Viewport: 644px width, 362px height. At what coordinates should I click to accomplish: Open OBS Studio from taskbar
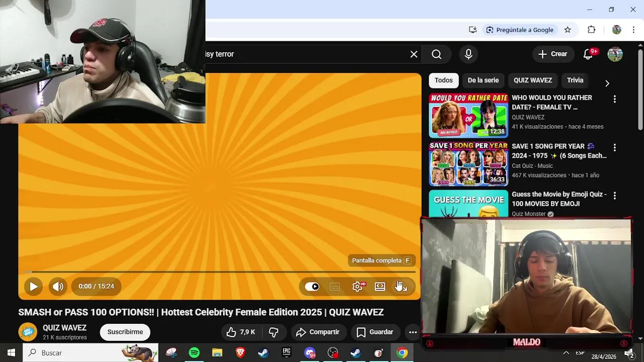coord(333,353)
